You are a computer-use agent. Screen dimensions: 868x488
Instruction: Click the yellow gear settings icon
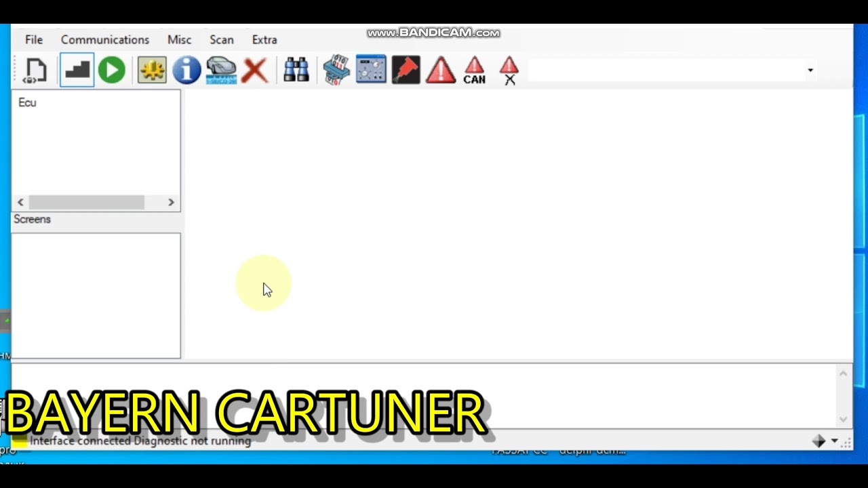152,70
